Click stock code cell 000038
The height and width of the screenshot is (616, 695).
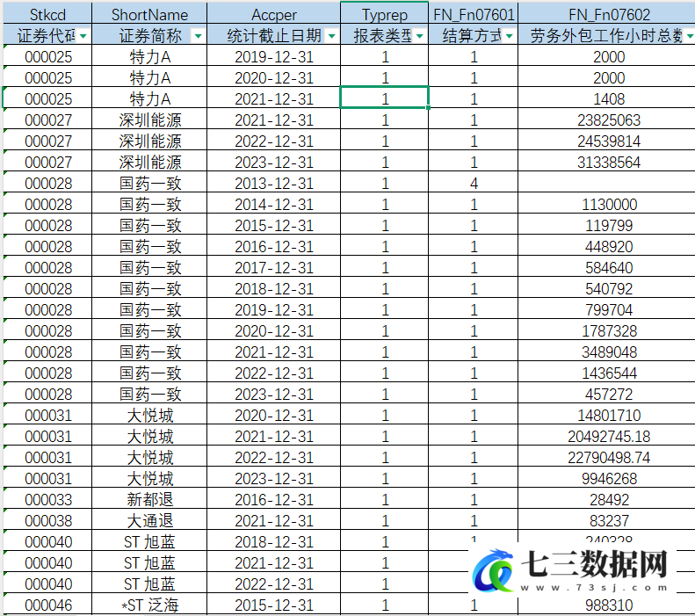[47, 521]
